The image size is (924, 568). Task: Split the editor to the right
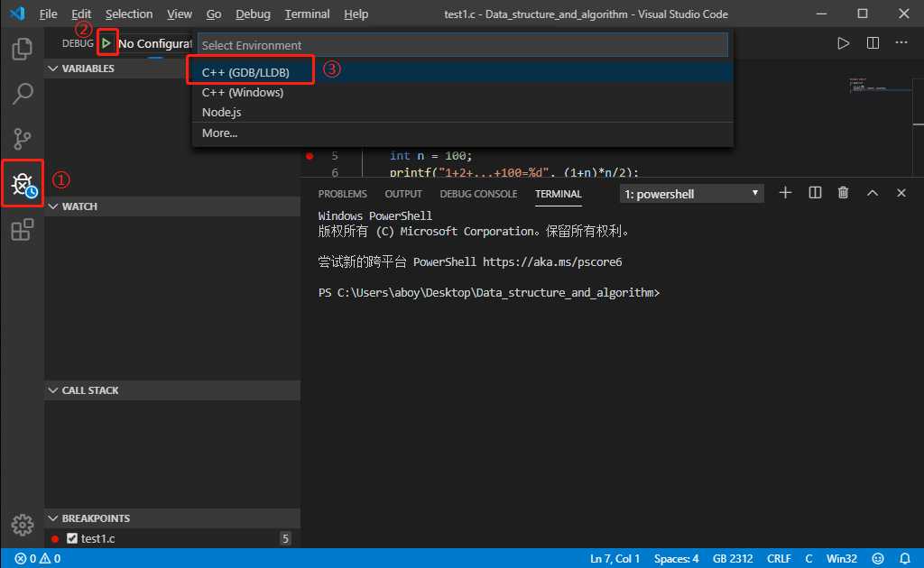(873, 43)
